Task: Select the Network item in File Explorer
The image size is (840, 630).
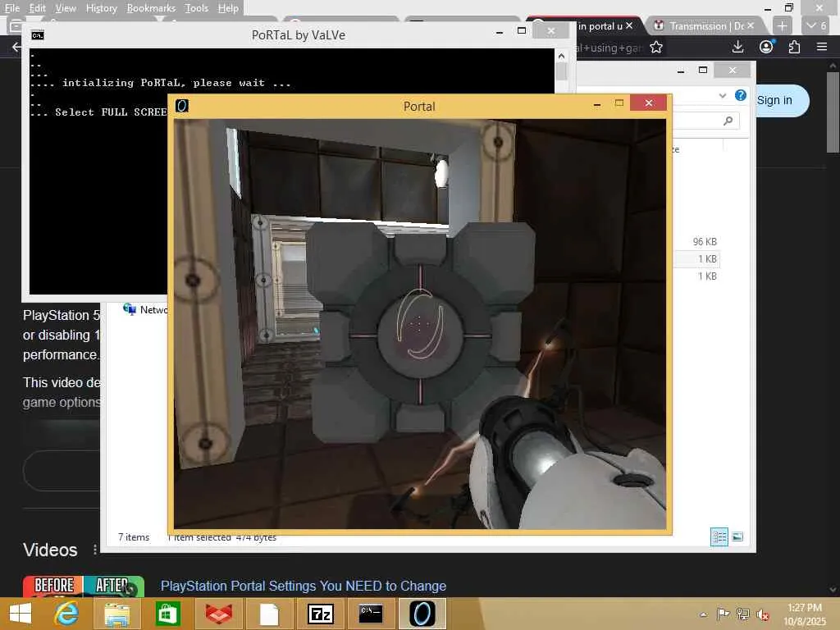Action: click(x=146, y=309)
